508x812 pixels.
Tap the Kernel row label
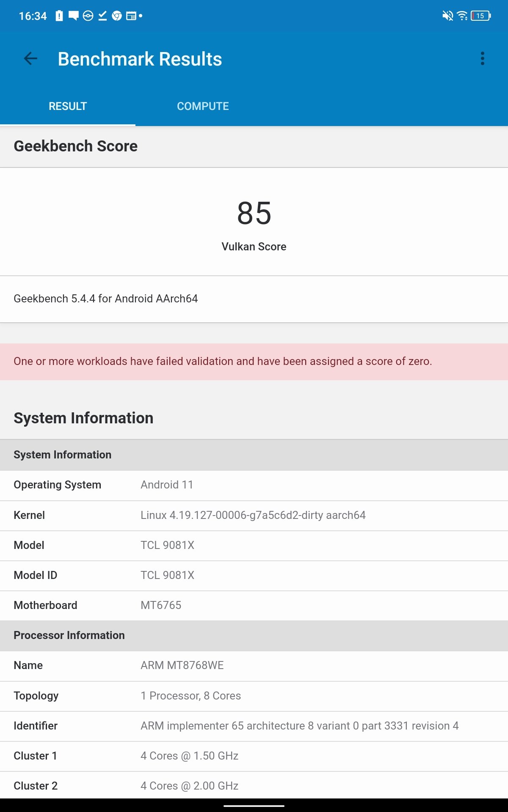click(29, 515)
